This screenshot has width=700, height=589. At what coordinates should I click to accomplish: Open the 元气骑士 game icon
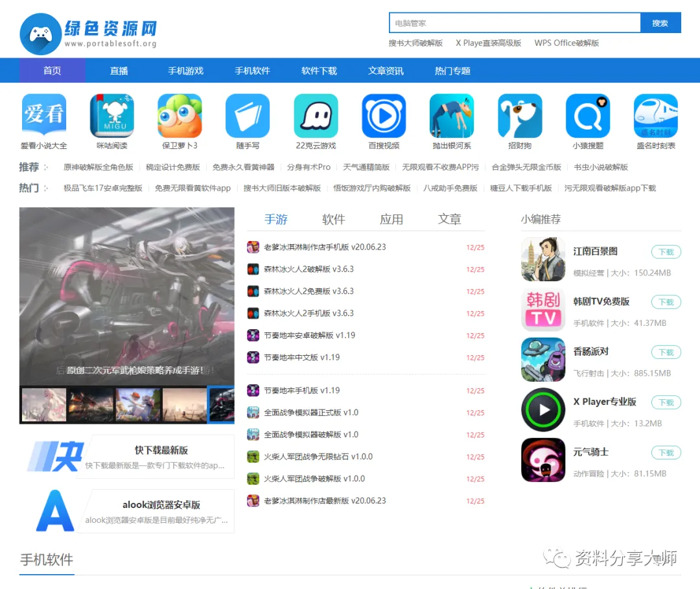543,460
